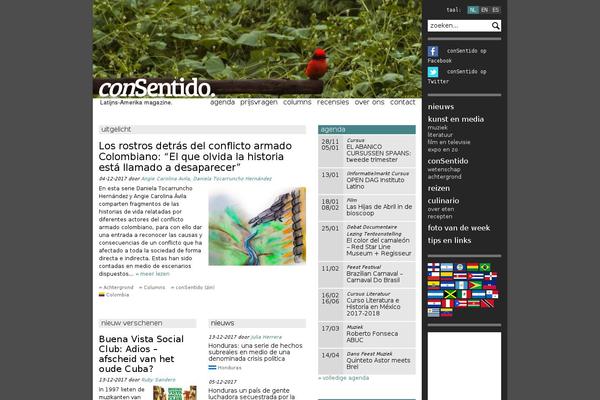Open Roberto Fonseca ABUC agenda item

(372, 336)
